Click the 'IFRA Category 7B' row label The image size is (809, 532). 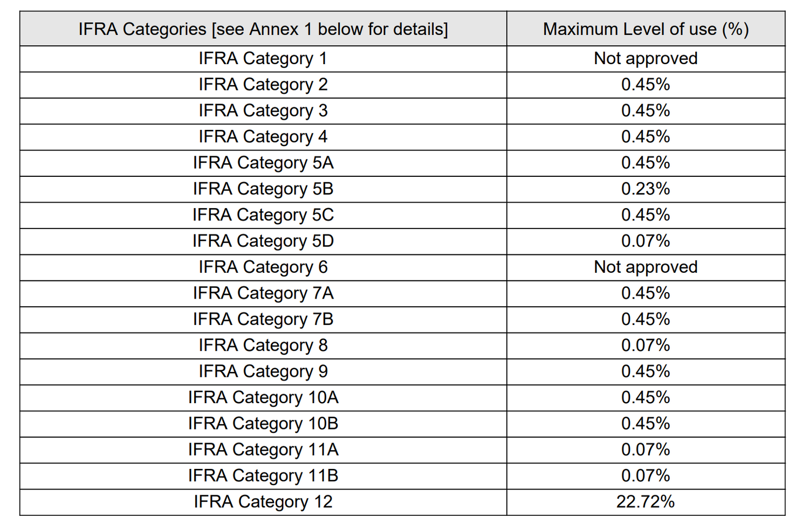tap(263, 319)
